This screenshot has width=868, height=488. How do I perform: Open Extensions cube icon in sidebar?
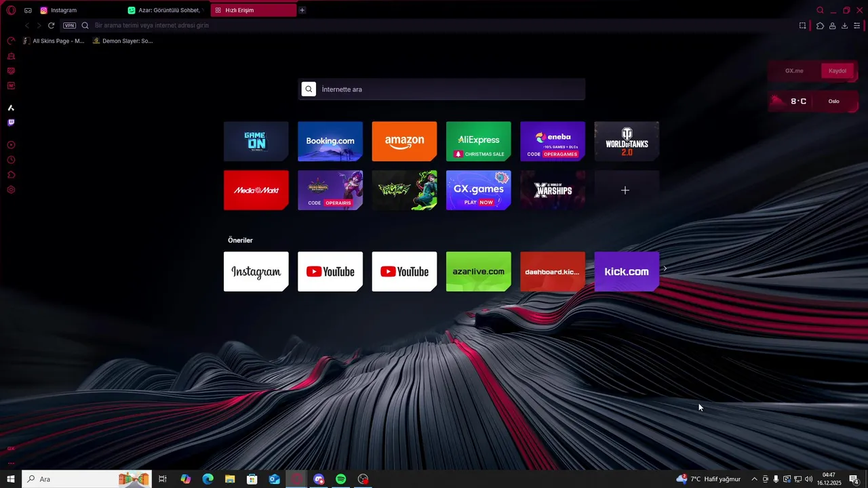pos(11,175)
